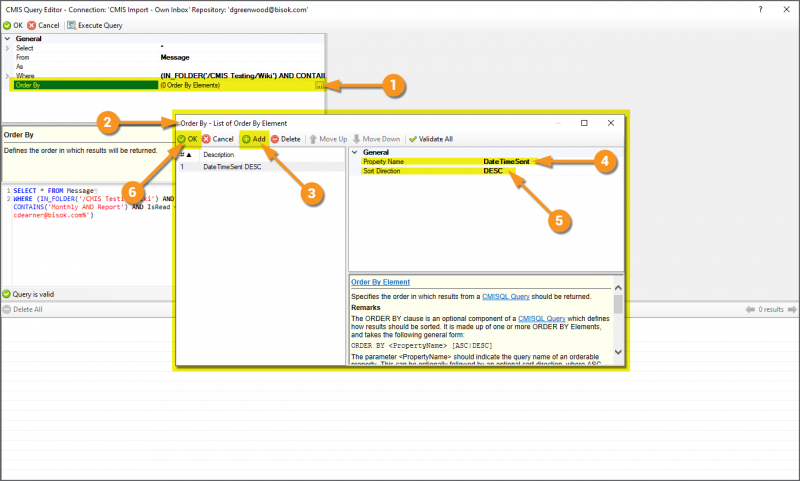Image resolution: width=800 pixels, height=481 pixels.
Task: Expand the Where property row
Action: 7,75
